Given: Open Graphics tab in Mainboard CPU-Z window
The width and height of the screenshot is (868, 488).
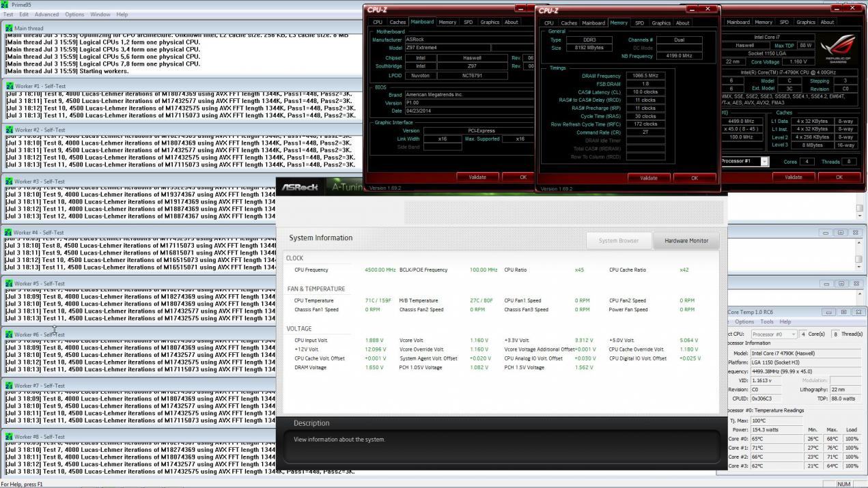Looking at the screenshot, I should tap(490, 22).
